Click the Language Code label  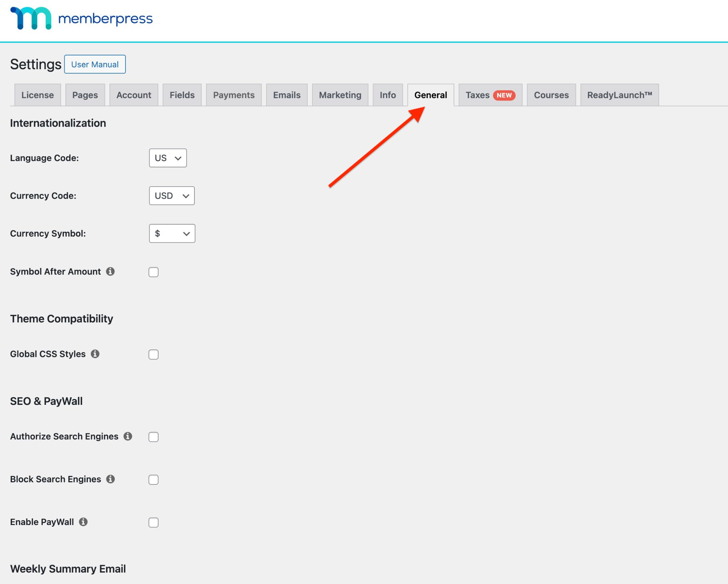[44, 158]
